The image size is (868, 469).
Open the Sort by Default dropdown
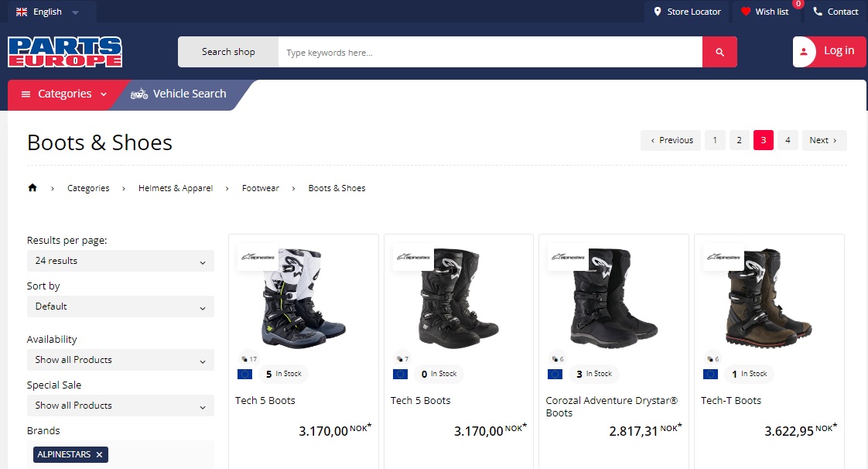[x=120, y=306]
